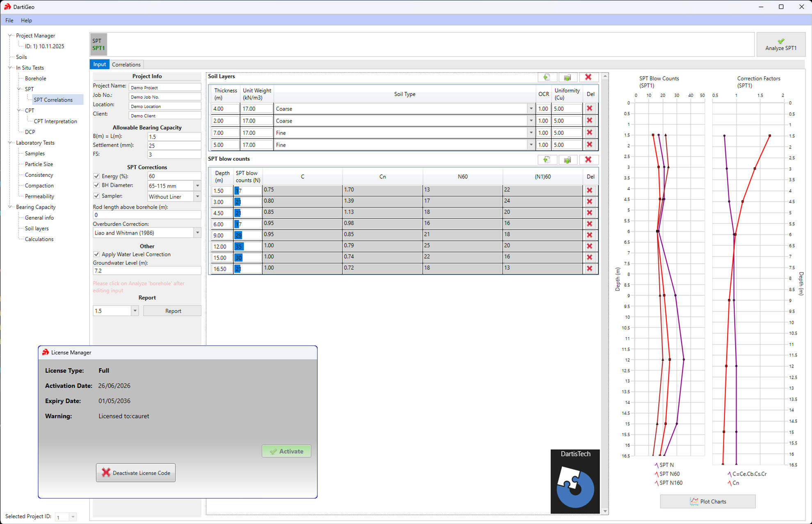
Task: Delete blow count row at depth 12.00
Action: coord(589,246)
